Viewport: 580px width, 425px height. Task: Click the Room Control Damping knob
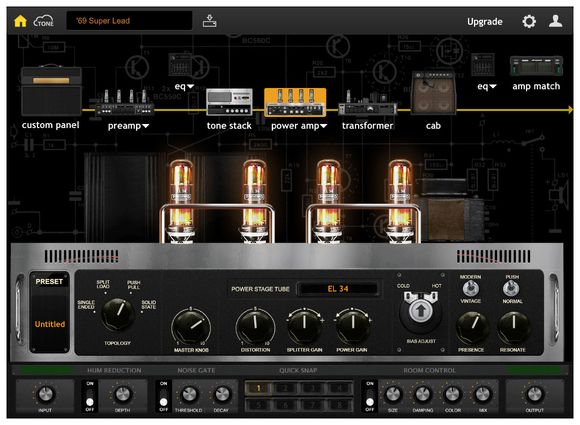pos(423,394)
